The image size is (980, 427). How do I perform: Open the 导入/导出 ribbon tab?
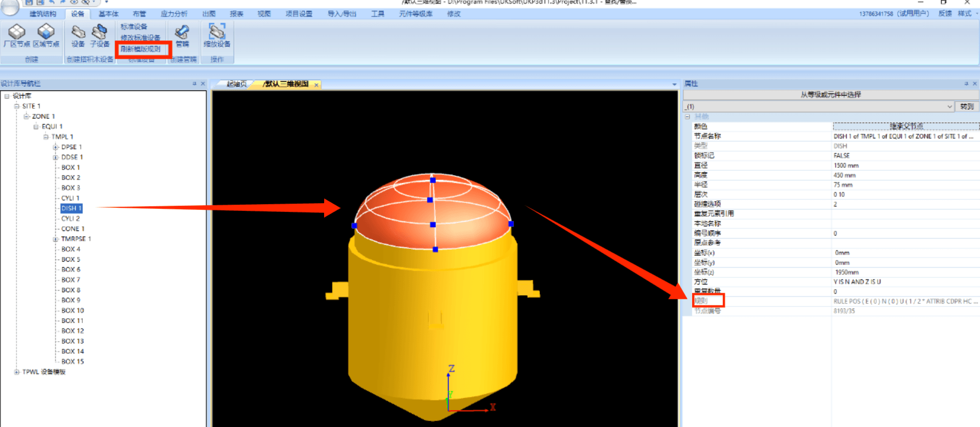pyautogui.click(x=342, y=14)
